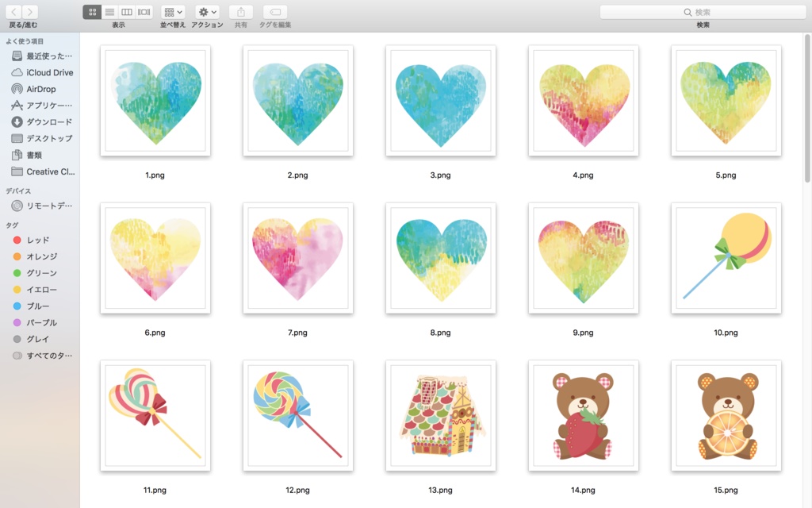
Task: Select the デスクトップ sidebar item
Action: tap(43, 138)
